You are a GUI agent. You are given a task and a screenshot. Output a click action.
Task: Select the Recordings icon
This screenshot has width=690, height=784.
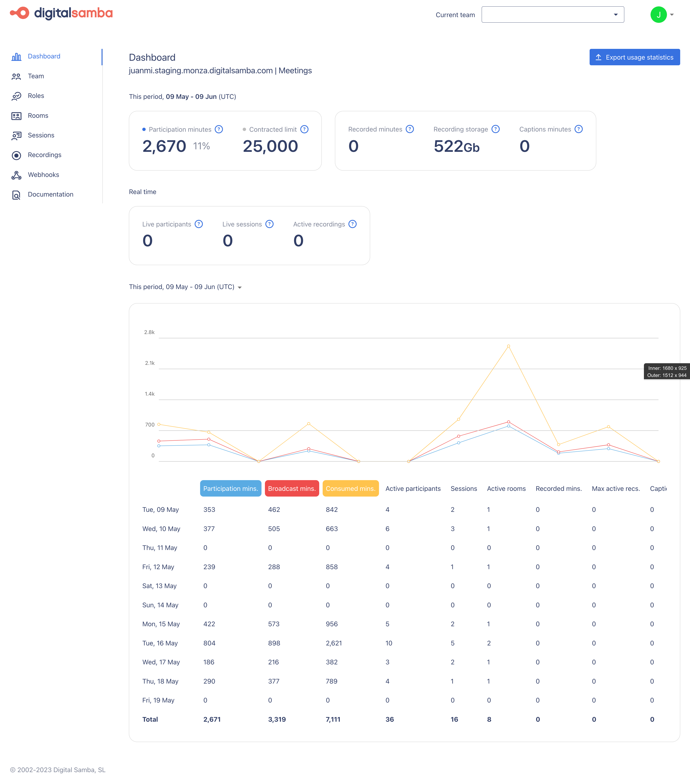tap(16, 155)
